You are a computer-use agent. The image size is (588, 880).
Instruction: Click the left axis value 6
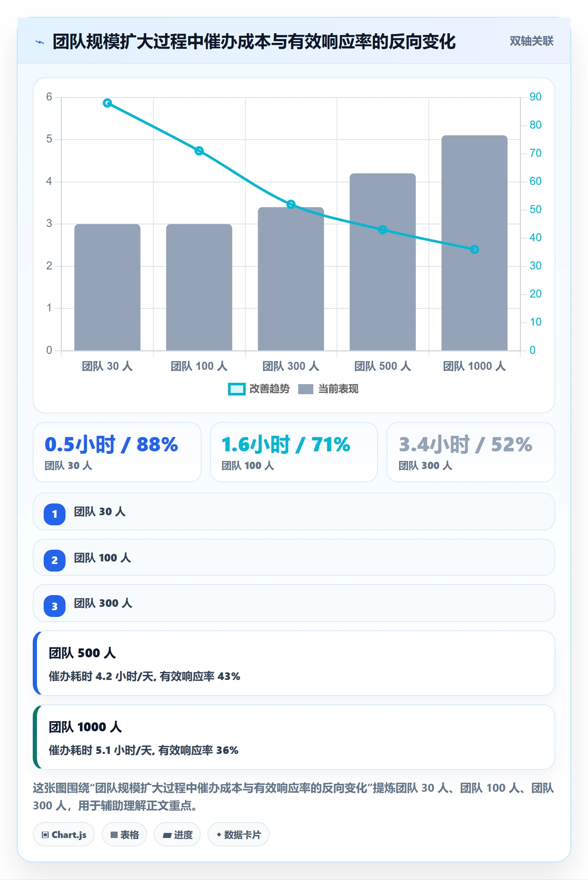coord(49,97)
